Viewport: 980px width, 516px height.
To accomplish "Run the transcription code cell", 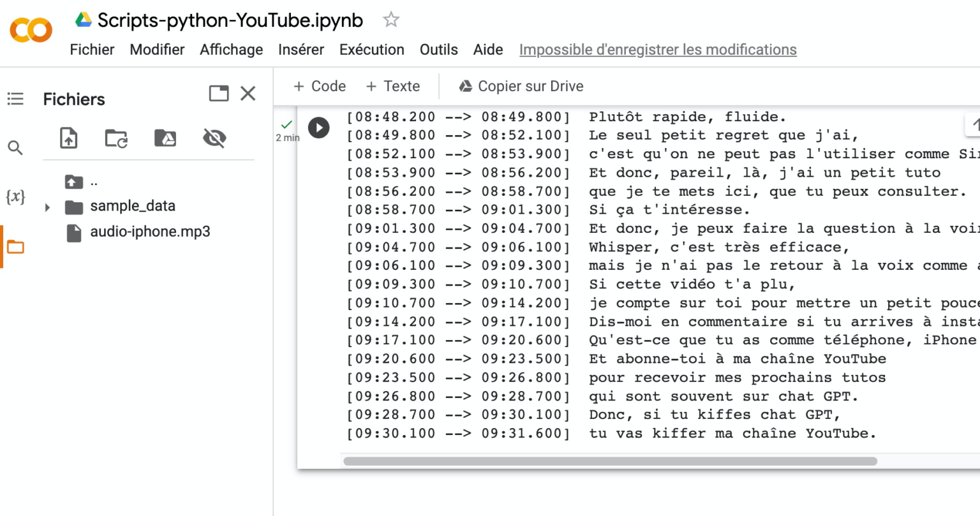I will point(319,128).
